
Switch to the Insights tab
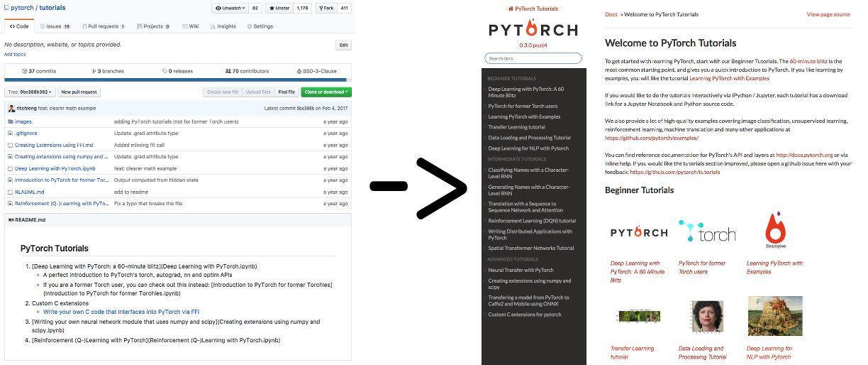tap(223, 26)
